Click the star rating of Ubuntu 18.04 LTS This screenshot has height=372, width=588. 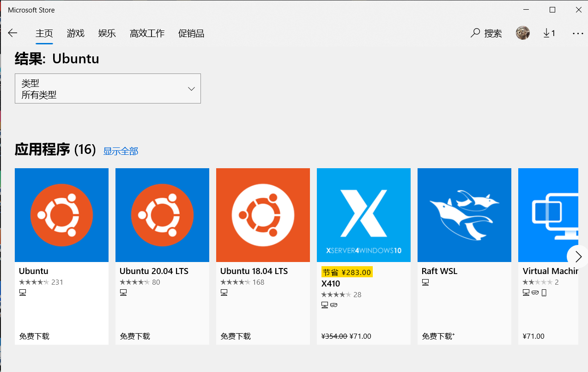[236, 282]
